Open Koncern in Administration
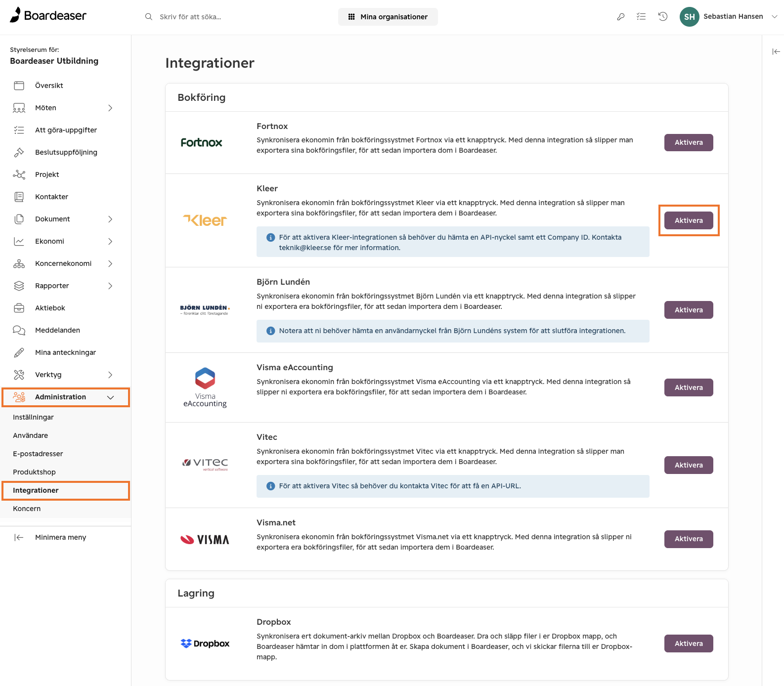Screen dimensions: 784x686 27,509
